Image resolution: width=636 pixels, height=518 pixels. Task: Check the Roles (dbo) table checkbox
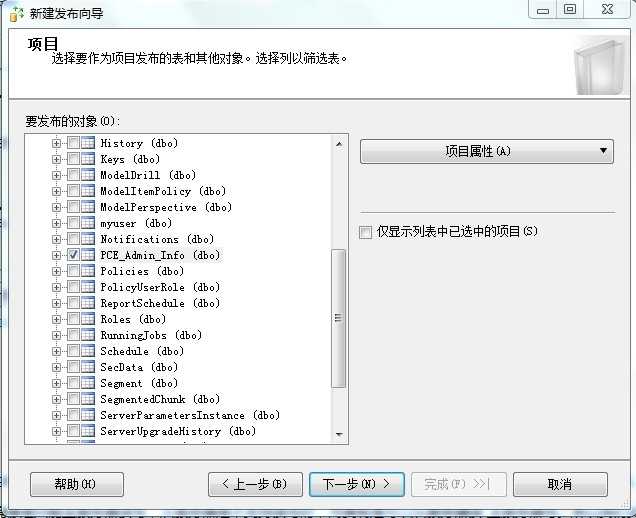point(73,319)
